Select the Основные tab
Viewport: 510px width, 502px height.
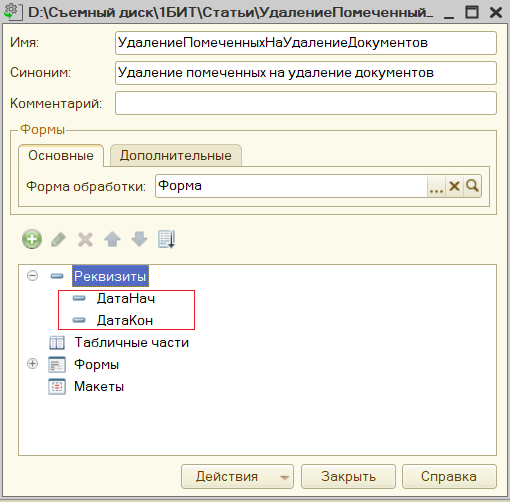pos(61,155)
